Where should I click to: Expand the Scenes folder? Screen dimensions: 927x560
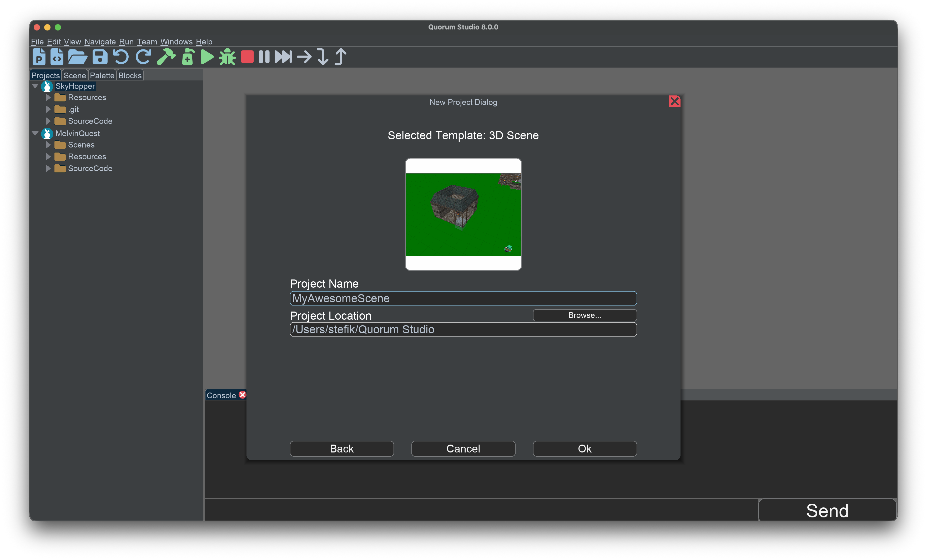click(x=48, y=145)
